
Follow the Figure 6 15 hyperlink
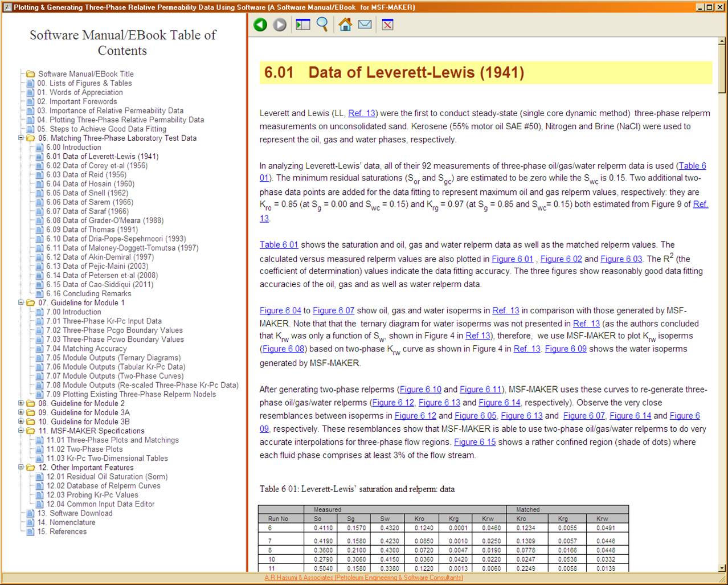coord(475,442)
